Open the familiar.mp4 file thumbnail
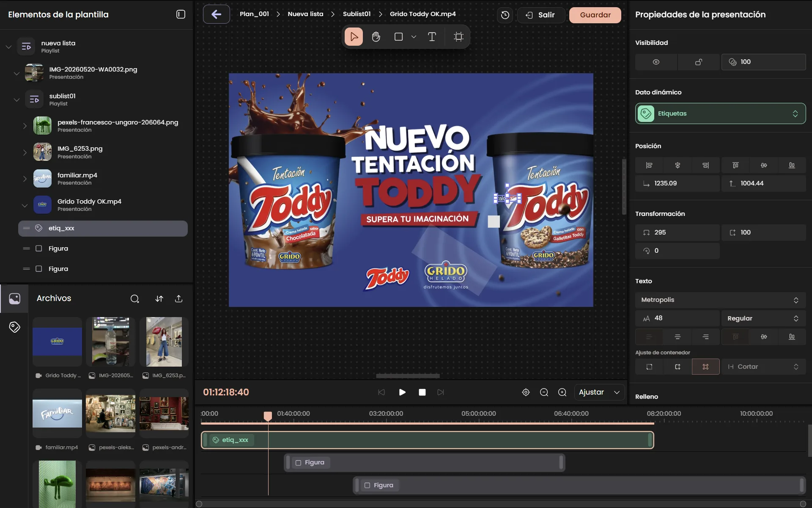This screenshot has width=812, height=508. tap(57, 414)
